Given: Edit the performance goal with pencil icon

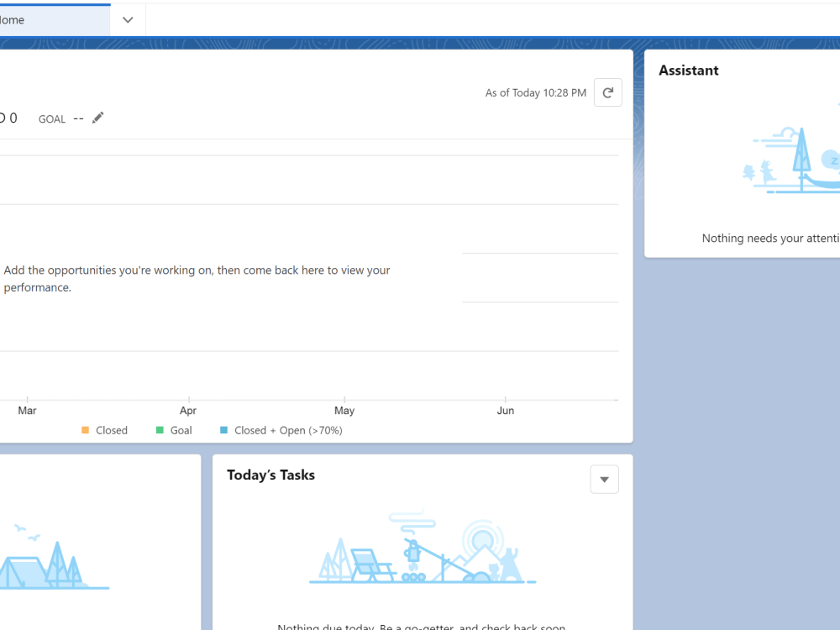Looking at the screenshot, I should coord(97,118).
